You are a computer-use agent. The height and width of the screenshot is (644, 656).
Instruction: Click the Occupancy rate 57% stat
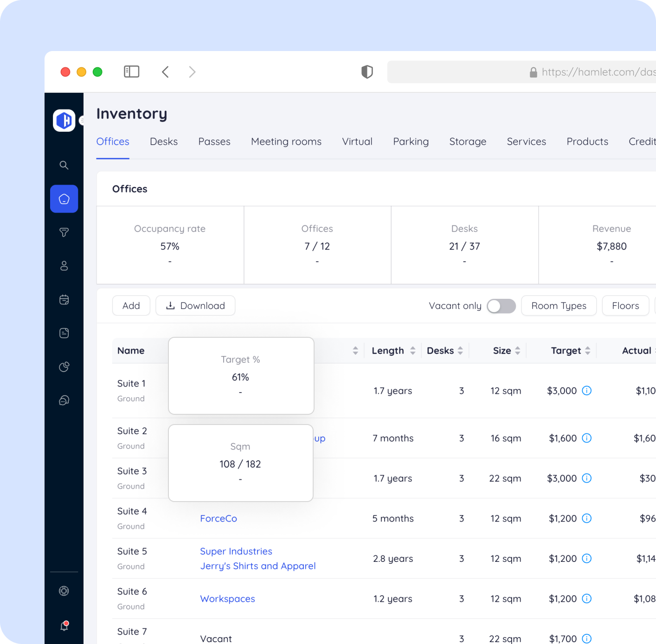coord(170,245)
